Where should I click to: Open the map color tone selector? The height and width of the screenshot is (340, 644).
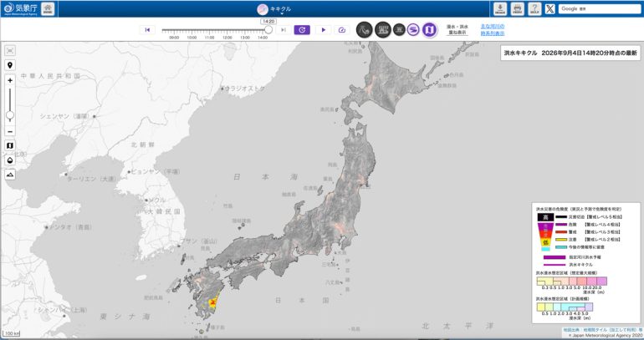click(x=10, y=160)
